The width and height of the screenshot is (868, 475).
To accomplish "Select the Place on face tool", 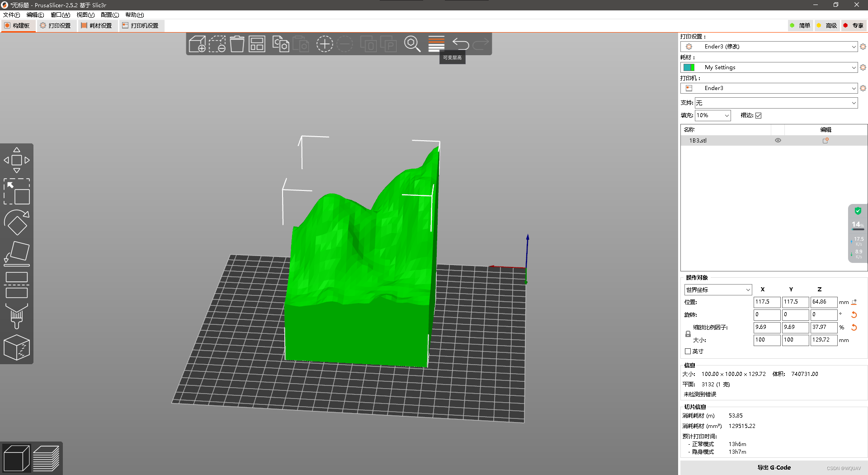I will (x=17, y=254).
